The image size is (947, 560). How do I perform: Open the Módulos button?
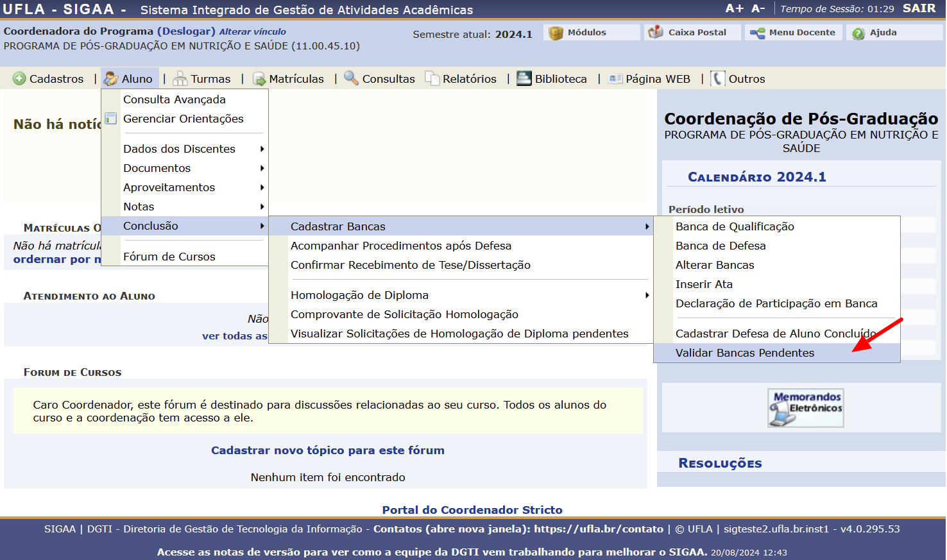pos(592,32)
